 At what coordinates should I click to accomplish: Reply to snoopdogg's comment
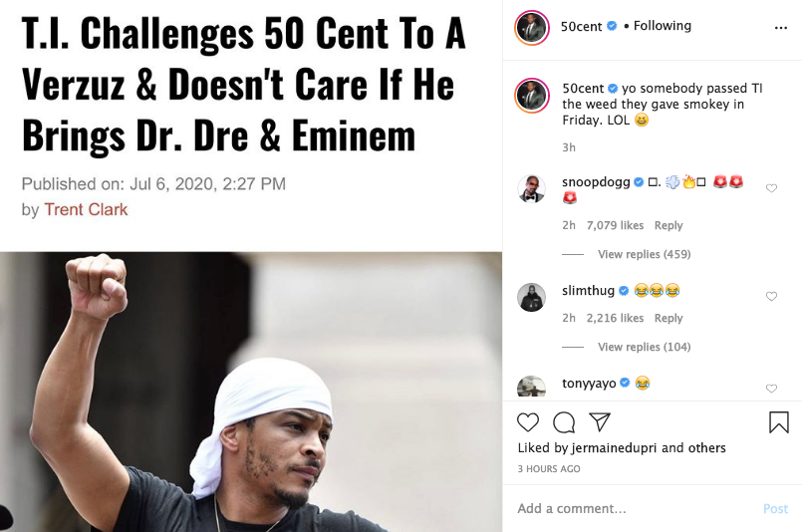tap(668, 225)
